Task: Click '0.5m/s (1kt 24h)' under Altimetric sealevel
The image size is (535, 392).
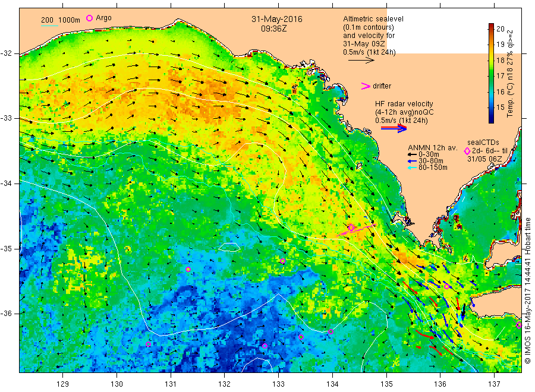Action: click(369, 52)
